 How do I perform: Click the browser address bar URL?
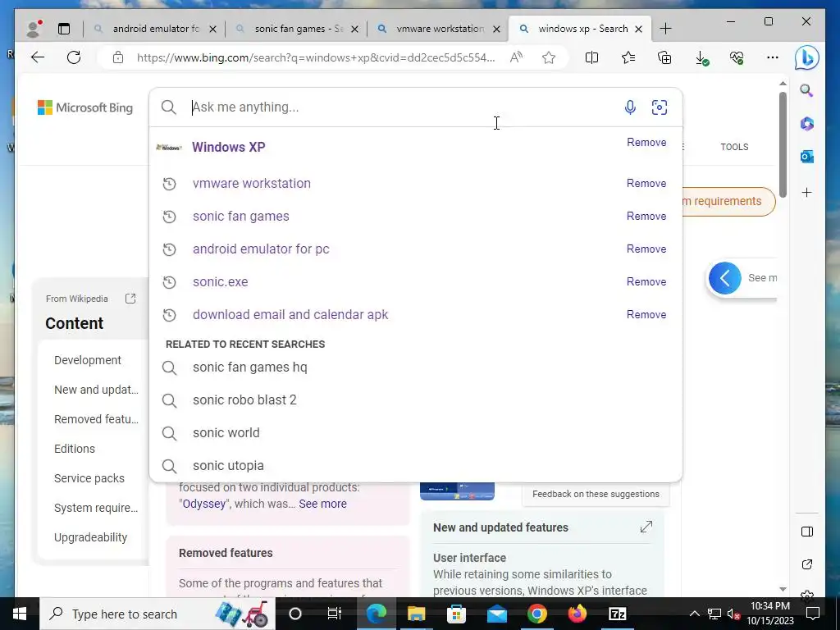(316, 57)
